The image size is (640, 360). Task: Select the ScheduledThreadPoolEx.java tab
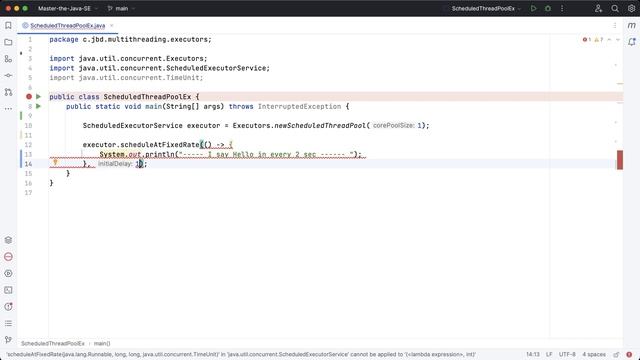point(67,26)
